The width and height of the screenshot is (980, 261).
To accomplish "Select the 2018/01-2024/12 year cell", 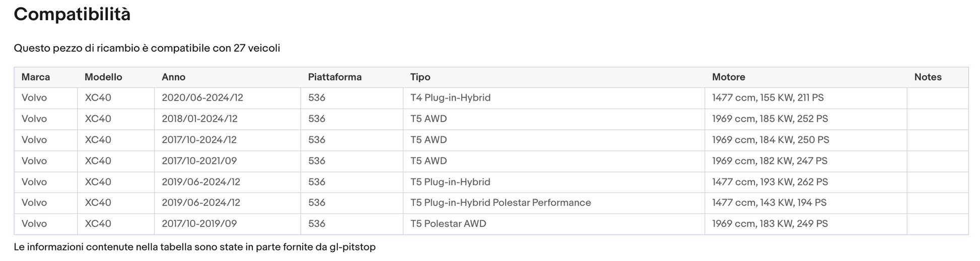I will (x=228, y=119).
